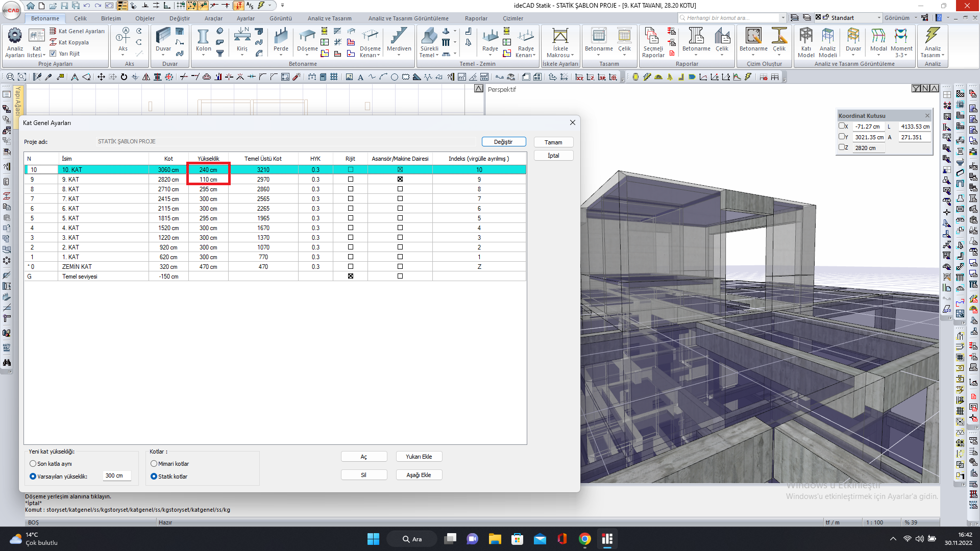Click the Değiştir button
980x551 pixels.
[503, 142]
